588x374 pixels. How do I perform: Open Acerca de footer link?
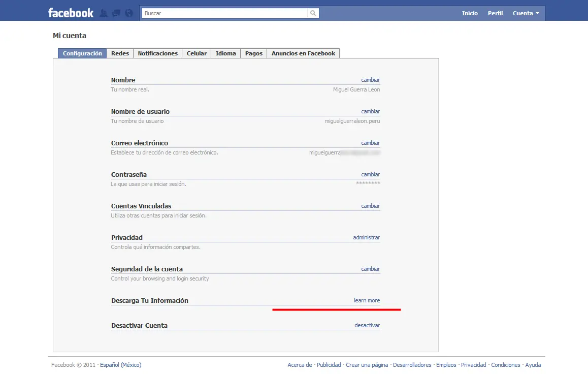[300, 365]
